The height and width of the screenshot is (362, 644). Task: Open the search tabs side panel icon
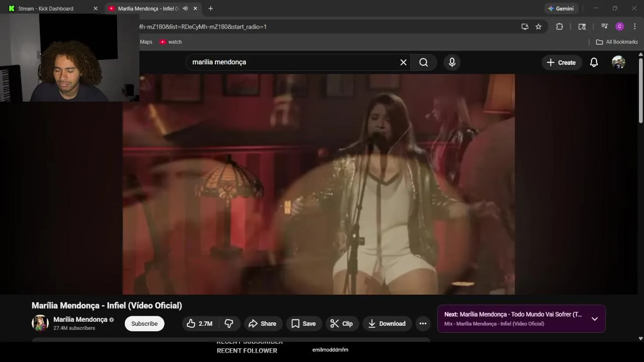click(x=582, y=27)
